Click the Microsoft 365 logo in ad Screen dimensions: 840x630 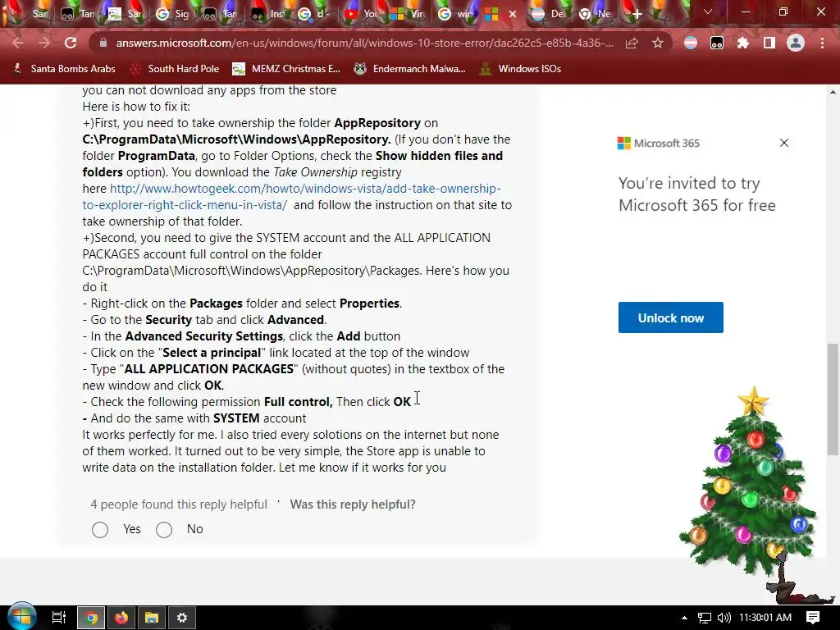point(659,143)
